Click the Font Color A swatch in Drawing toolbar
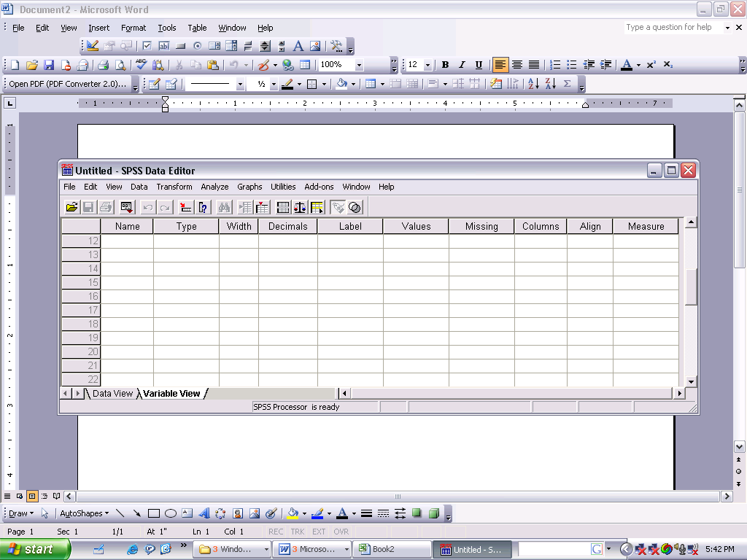 (x=342, y=513)
